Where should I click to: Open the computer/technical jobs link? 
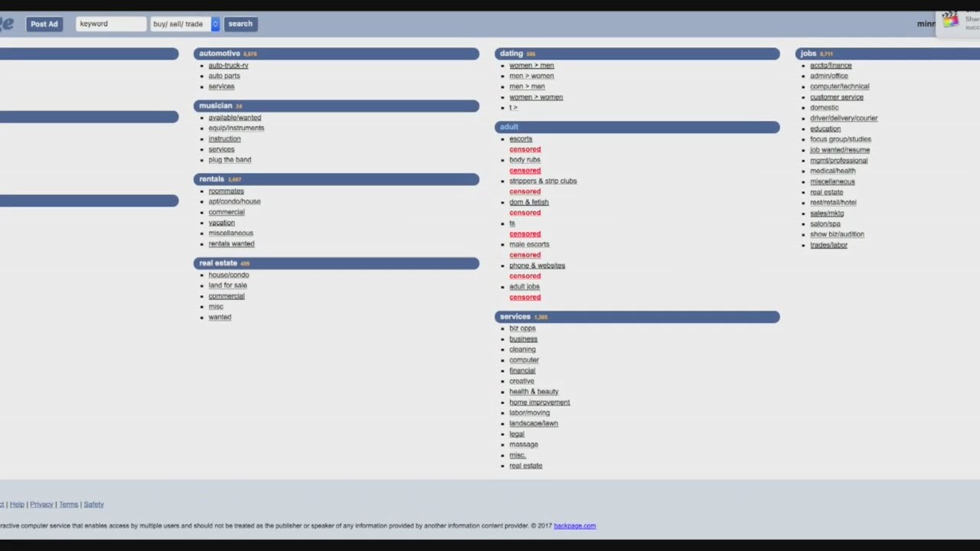click(x=839, y=86)
